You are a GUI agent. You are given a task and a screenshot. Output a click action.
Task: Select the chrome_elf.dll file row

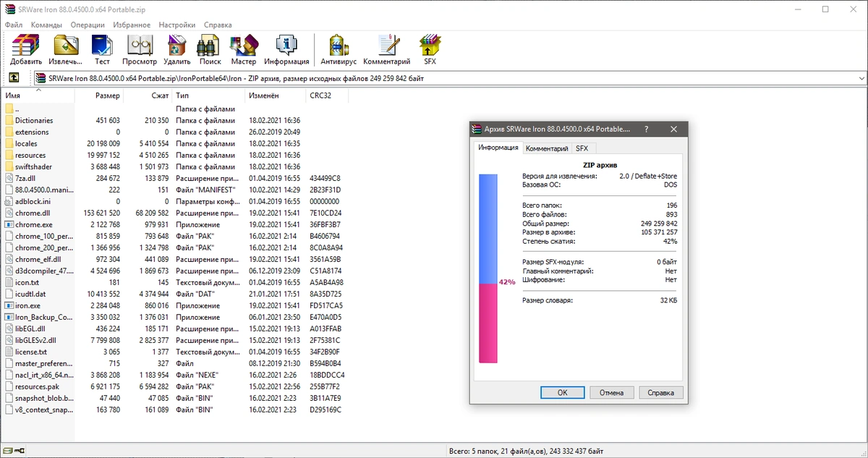(x=175, y=259)
